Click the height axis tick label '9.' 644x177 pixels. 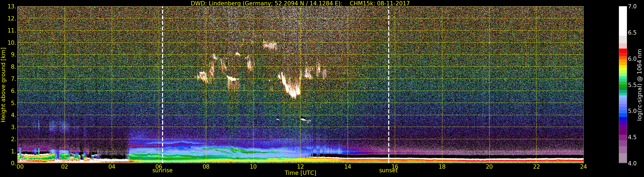13,55
